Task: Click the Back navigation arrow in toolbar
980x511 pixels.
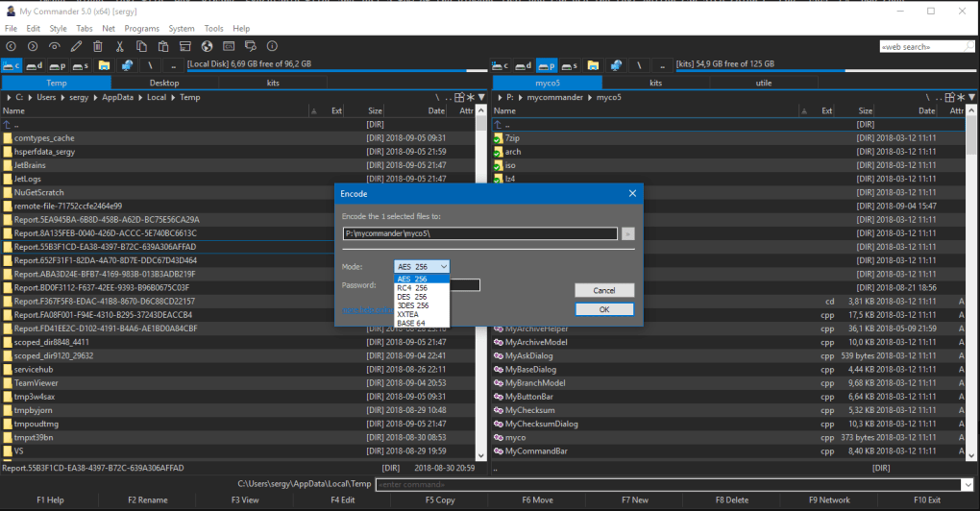Action: 12,46
